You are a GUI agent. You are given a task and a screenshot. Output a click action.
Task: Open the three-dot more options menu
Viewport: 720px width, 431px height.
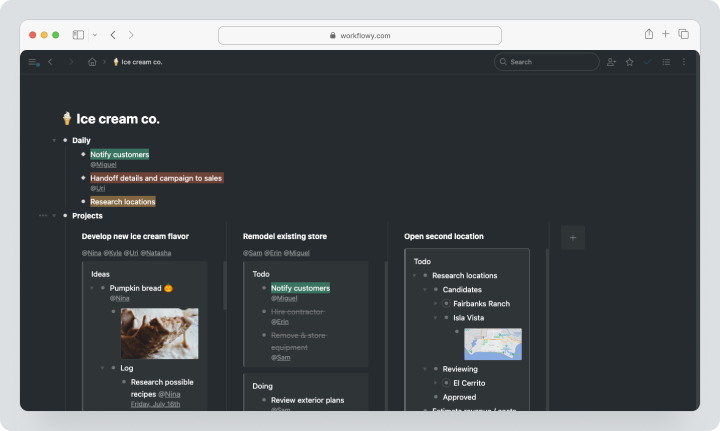point(684,62)
